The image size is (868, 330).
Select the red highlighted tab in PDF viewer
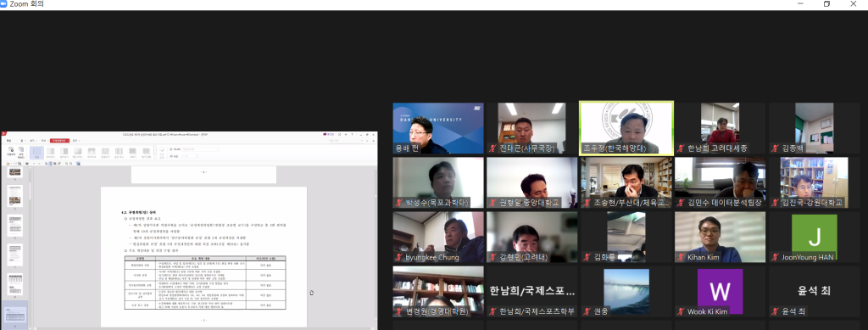[60, 141]
